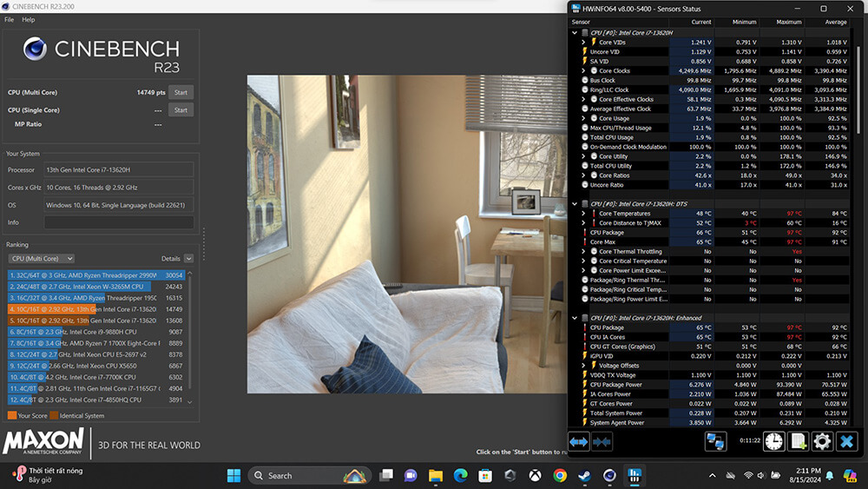The image size is (868, 489).
Task: Launch Google Chrome from the taskbar
Action: pos(560,476)
